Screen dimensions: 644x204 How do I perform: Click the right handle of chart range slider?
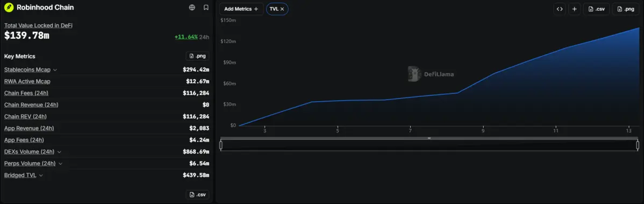[638, 145]
